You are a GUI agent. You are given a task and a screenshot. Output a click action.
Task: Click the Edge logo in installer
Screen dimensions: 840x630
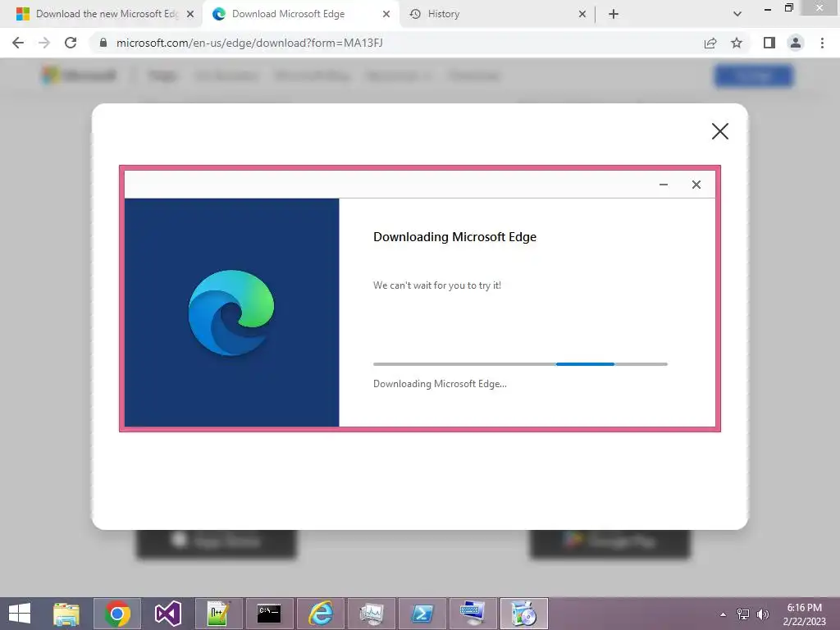231,313
